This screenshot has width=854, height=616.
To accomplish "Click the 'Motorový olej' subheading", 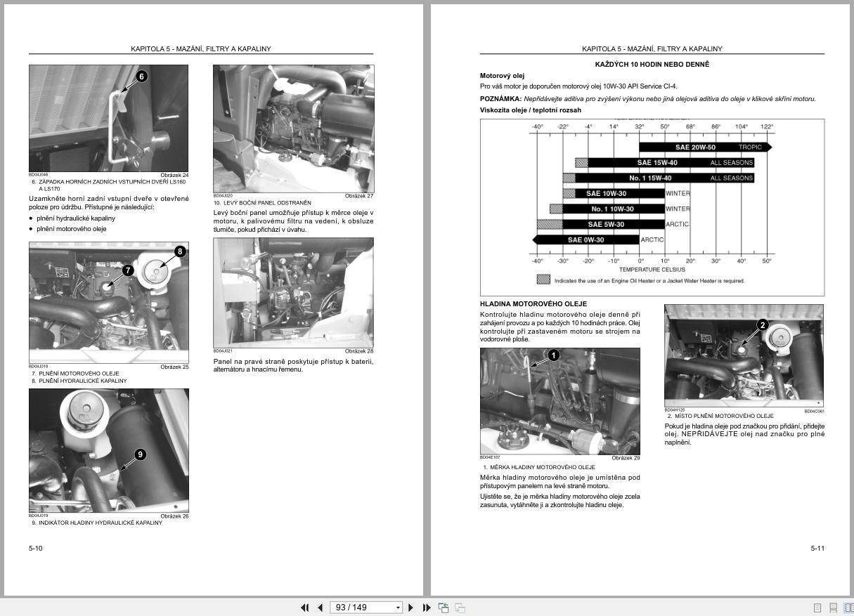I will [x=502, y=76].
